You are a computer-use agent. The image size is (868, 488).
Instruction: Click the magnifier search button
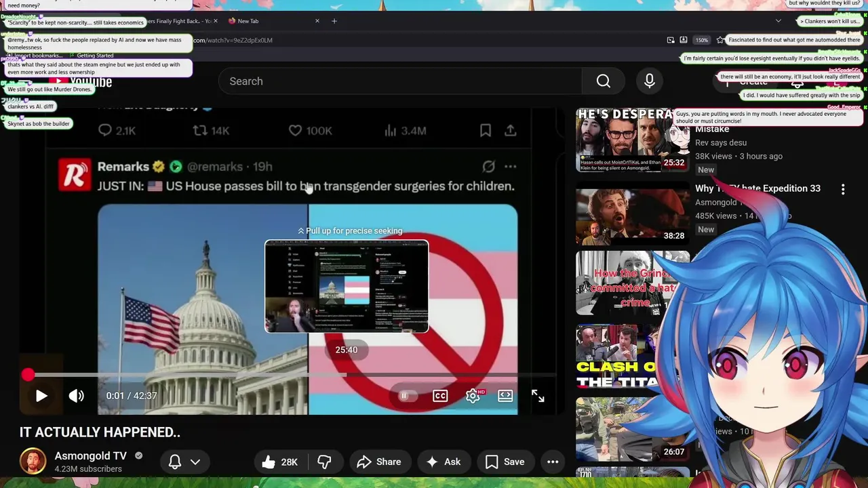(x=604, y=81)
